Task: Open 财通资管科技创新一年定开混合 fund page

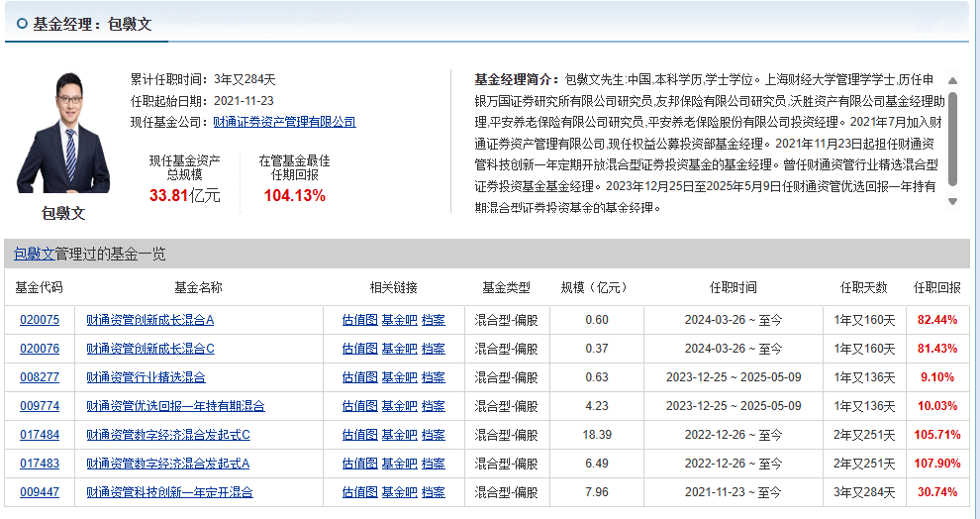Action: pyautogui.click(x=169, y=492)
